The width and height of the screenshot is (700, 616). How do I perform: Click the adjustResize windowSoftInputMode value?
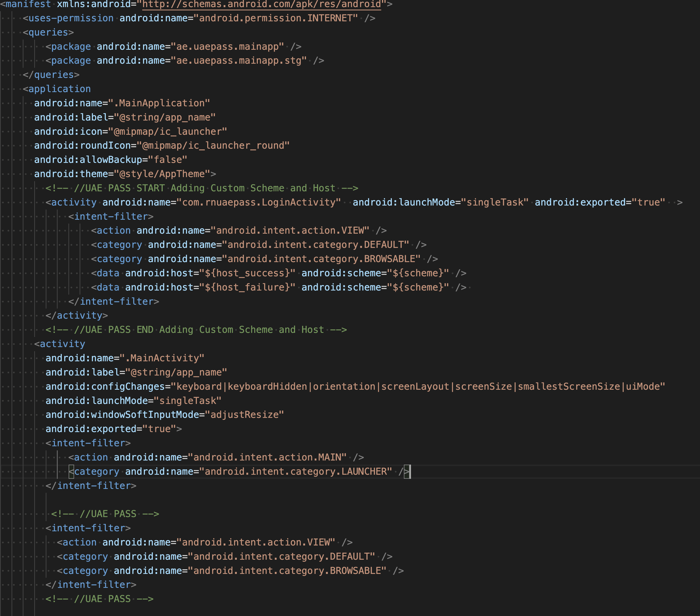(244, 415)
